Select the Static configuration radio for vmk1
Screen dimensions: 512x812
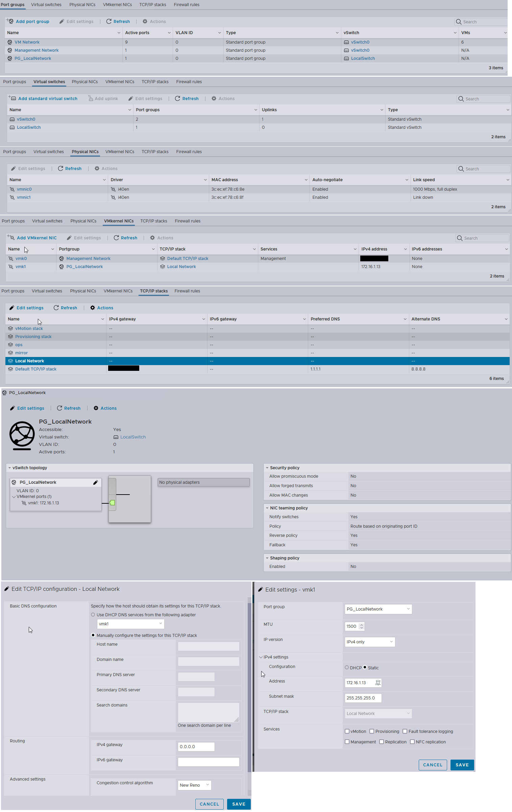(365, 667)
